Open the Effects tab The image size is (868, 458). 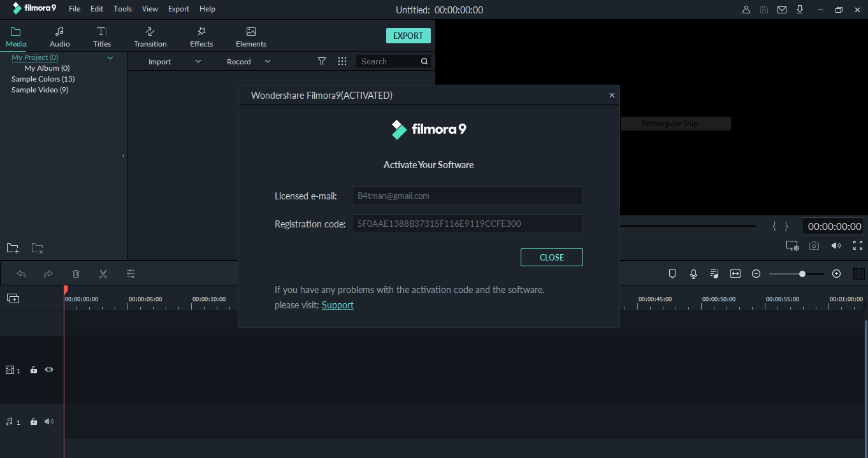(201, 37)
